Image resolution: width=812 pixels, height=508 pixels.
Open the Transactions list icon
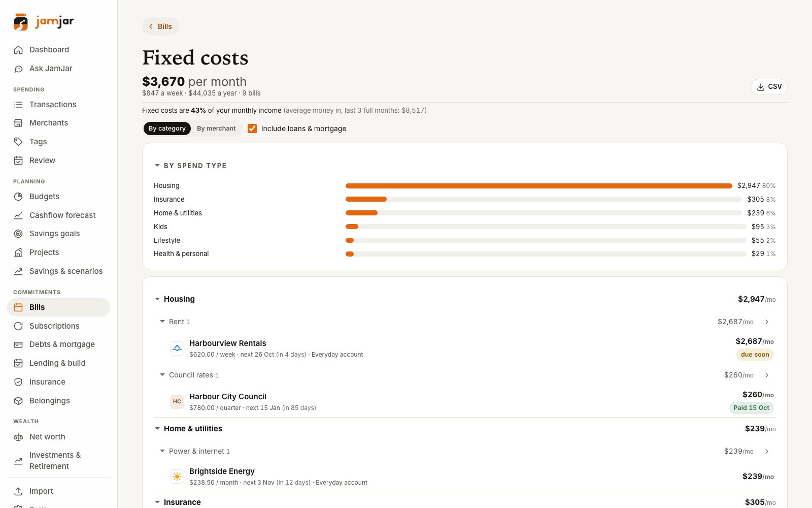18,105
